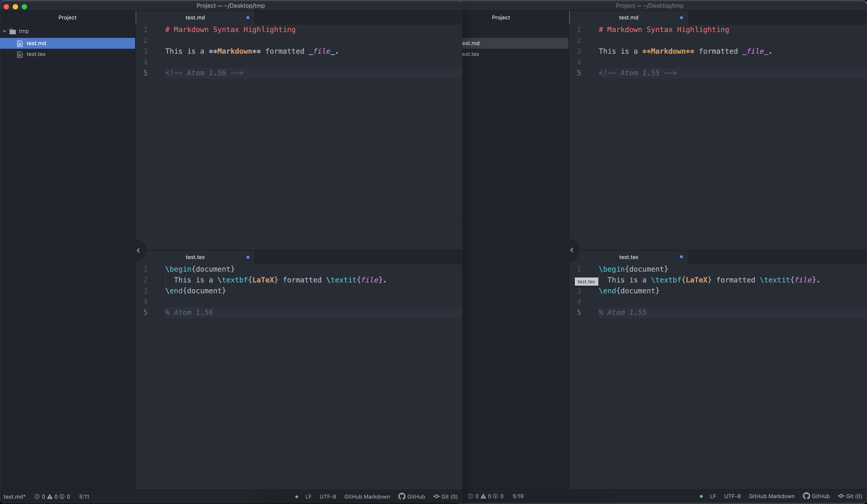Collapse the tmp folder disclosure triangle
Screen dimensions: 867x504
5,31
